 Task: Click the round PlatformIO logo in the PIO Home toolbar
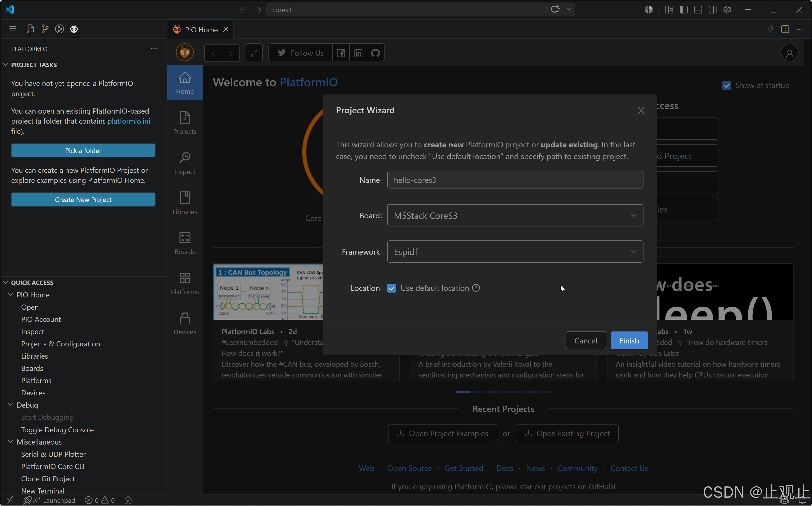[x=185, y=53]
